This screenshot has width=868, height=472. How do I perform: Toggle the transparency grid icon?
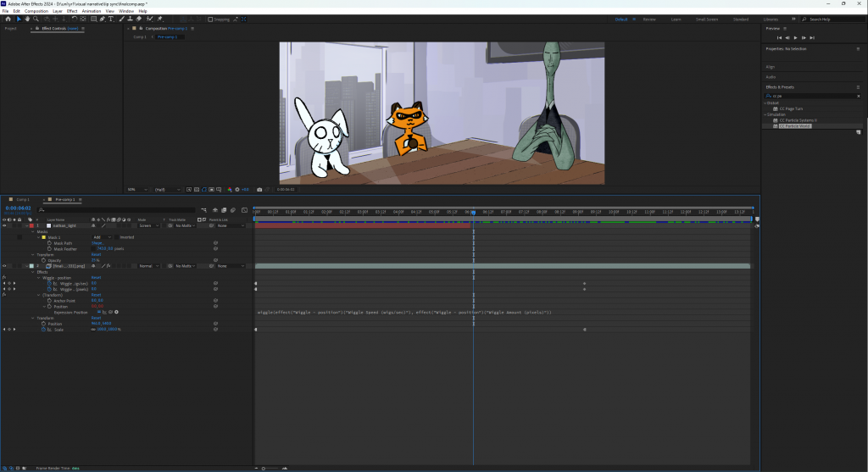tap(197, 189)
